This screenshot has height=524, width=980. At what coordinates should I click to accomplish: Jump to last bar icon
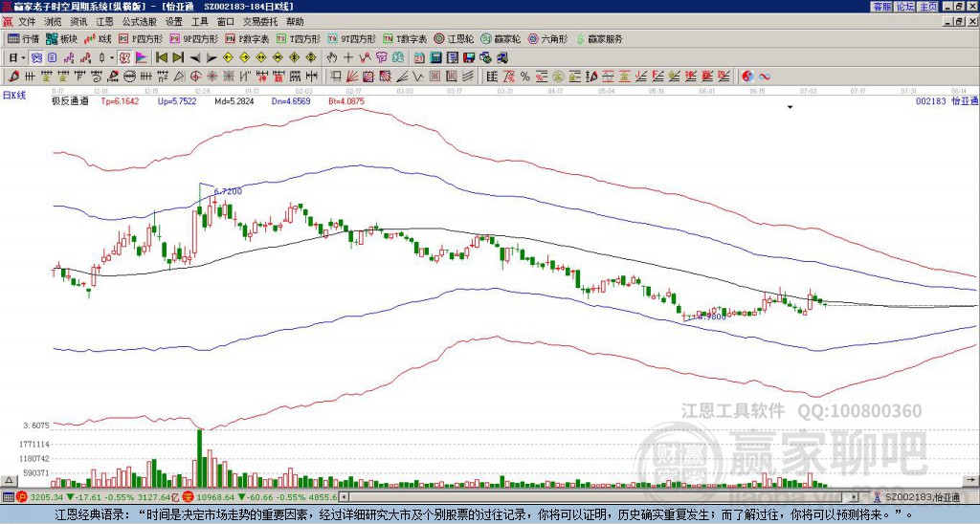178,58
